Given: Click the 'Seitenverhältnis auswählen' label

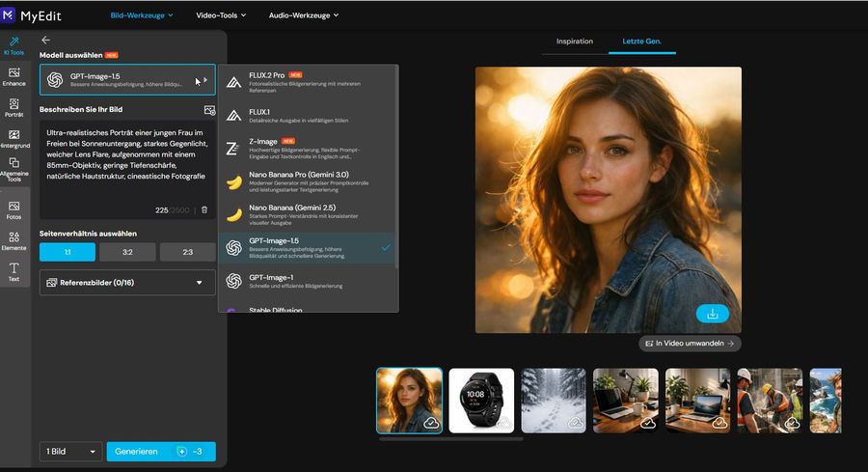Looking at the screenshot, I should coord(88,234).
